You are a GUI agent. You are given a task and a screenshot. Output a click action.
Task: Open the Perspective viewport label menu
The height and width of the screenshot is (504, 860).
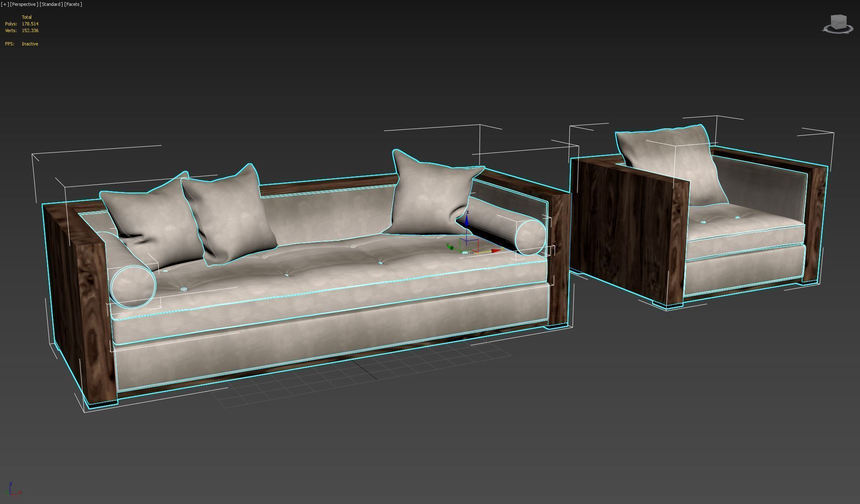(24, 4)
